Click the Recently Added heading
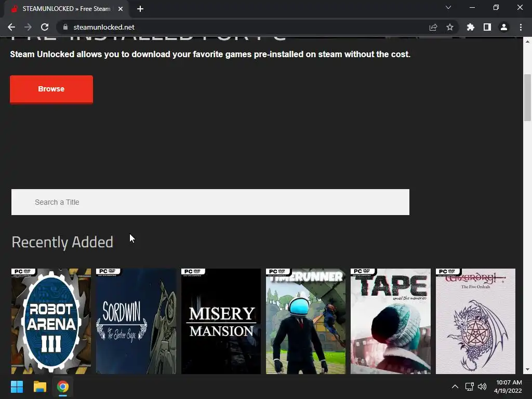532x399 pixels. coord(62,242)
